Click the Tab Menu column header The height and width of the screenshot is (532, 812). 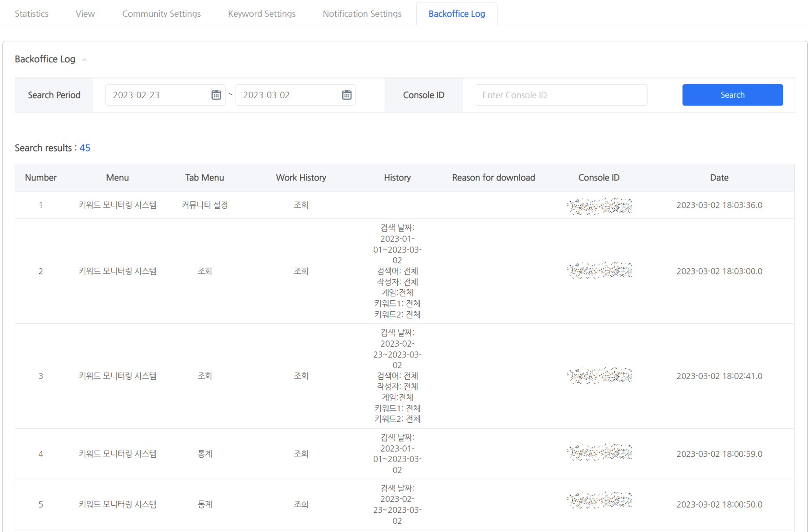205,178
